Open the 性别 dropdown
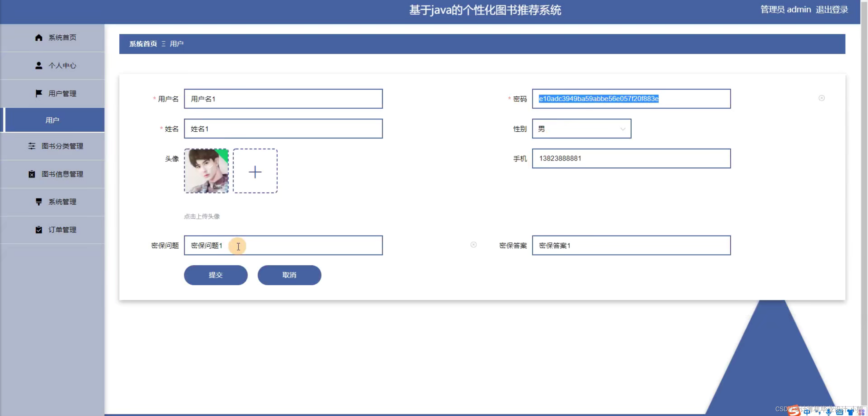The image size is (868, 416). [581, 129]
